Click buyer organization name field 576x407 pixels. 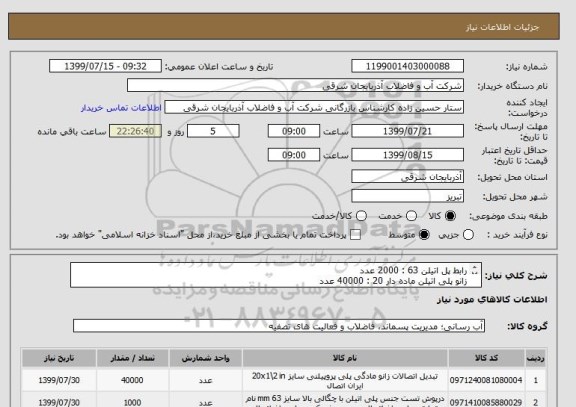click(x=295, y=86)
